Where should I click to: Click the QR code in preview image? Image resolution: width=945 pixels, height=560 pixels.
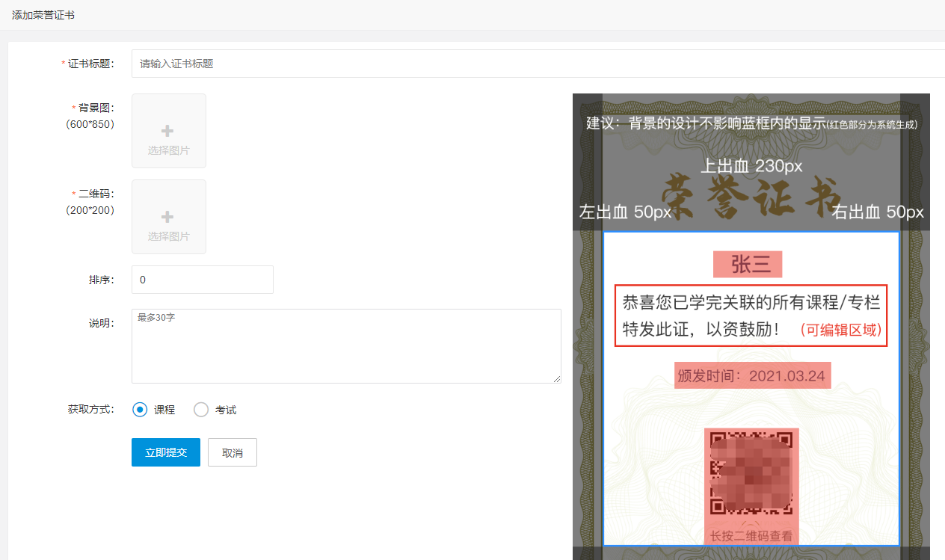pyautogui.click(x=751, y=473)
